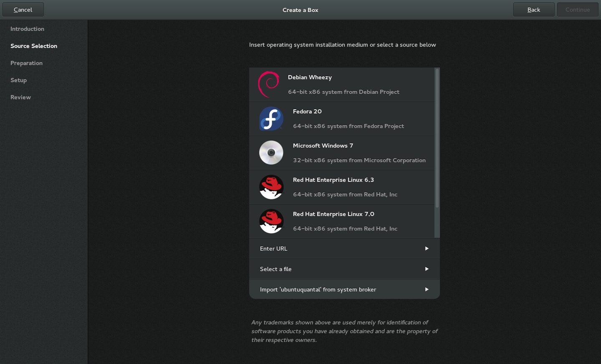This screenshot has width=601, height=364.
Task: Go back with the Back button
Action: (534, 10)
